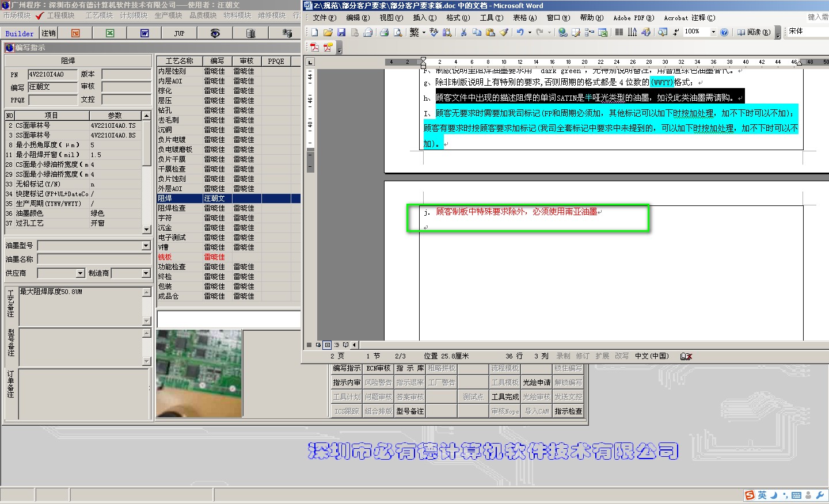
Task: Open dropdown next to 繁 conversion icon
Action: tap(424, 32)
